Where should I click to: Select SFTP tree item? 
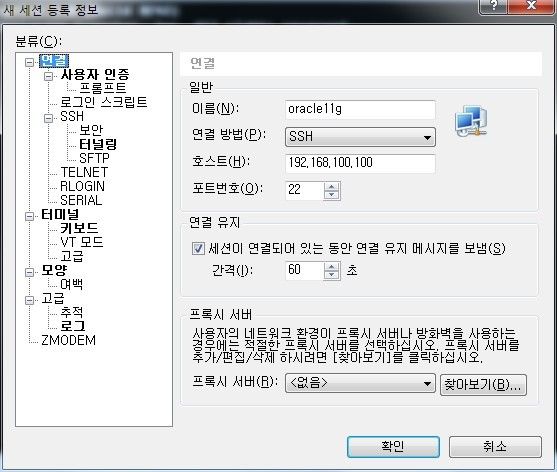[x=94, y=158]
